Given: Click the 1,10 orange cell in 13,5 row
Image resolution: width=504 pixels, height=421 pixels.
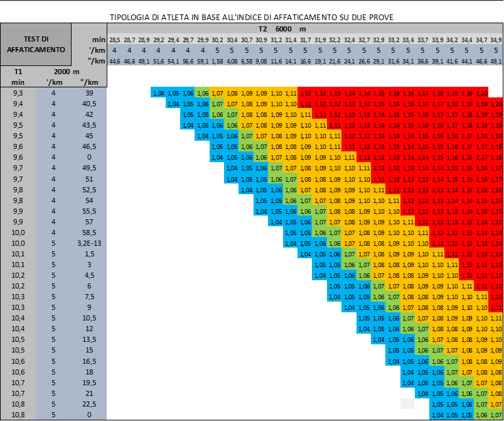Looking at the screenshot, I should [496, 339].
